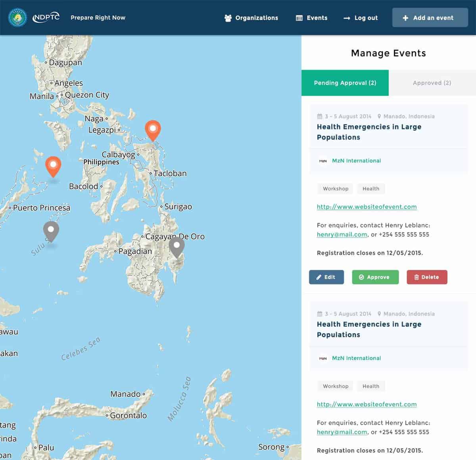Viewport: 476px width, 460px height.
Task: Open MzN International link in second event
Action: click(357, 358)
